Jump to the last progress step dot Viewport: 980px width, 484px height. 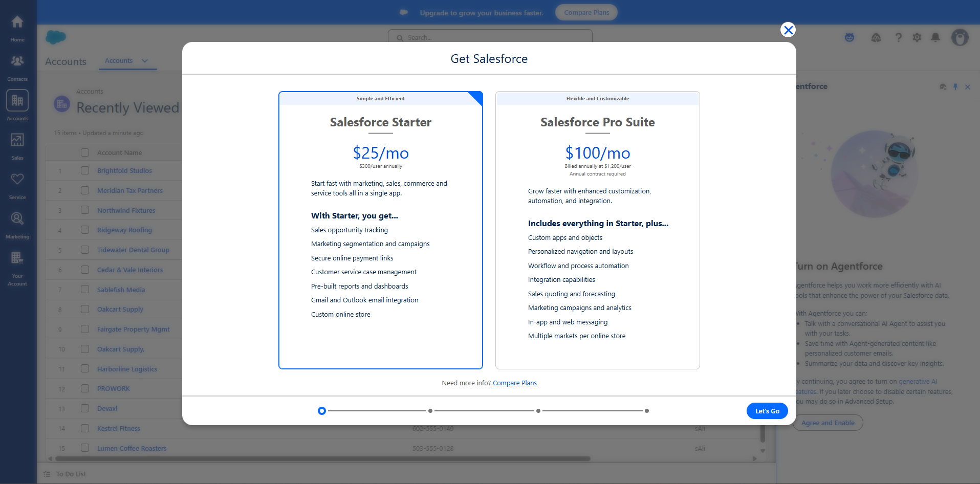[647, 411]
